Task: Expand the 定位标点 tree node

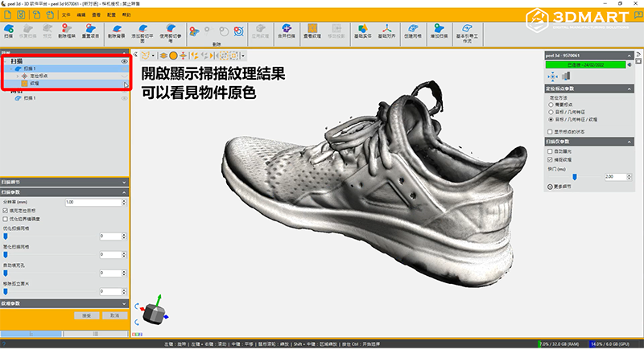Action: 16,76
